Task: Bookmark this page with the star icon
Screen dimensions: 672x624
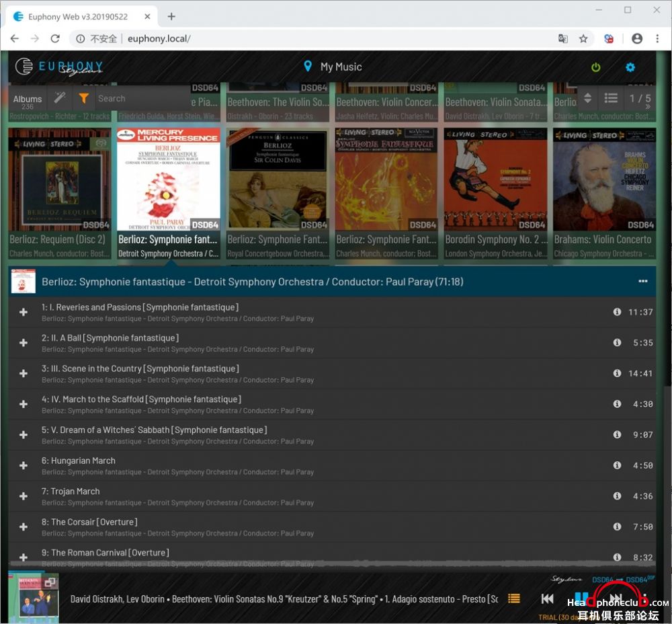Action: coord(583,38)
